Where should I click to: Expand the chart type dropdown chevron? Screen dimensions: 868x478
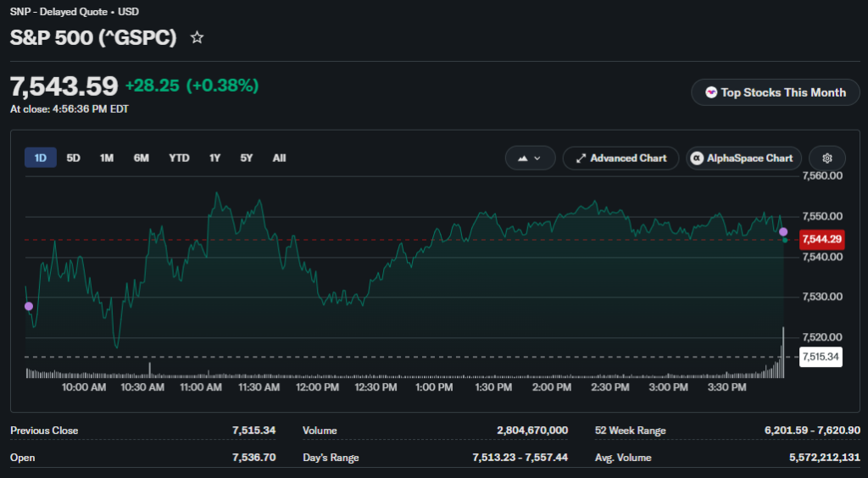[537, 158]
